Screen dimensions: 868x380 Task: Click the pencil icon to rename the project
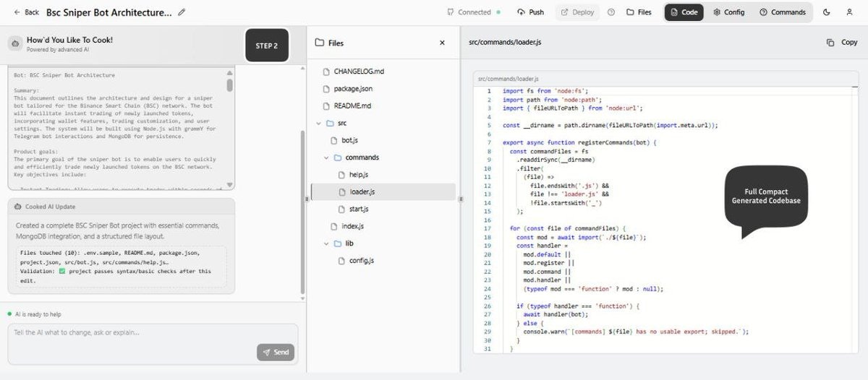point(182,12)
